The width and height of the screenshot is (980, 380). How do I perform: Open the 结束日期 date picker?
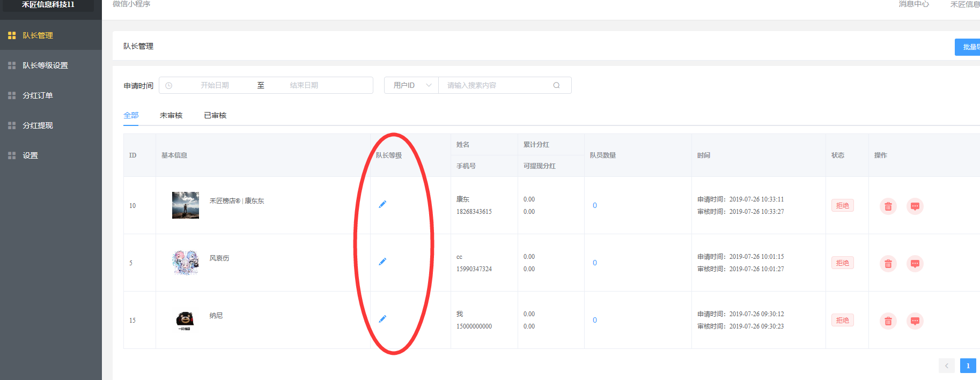click(304, 85)
